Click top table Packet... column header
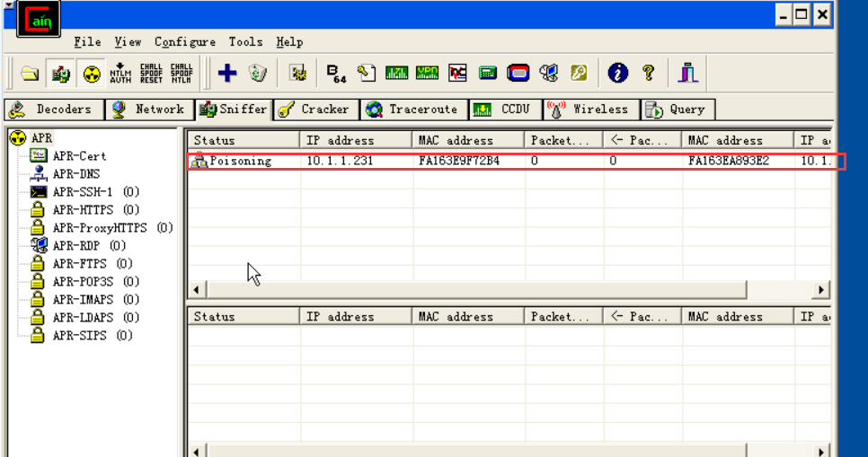This screenshot has height=457, width=868. (563, 141)
